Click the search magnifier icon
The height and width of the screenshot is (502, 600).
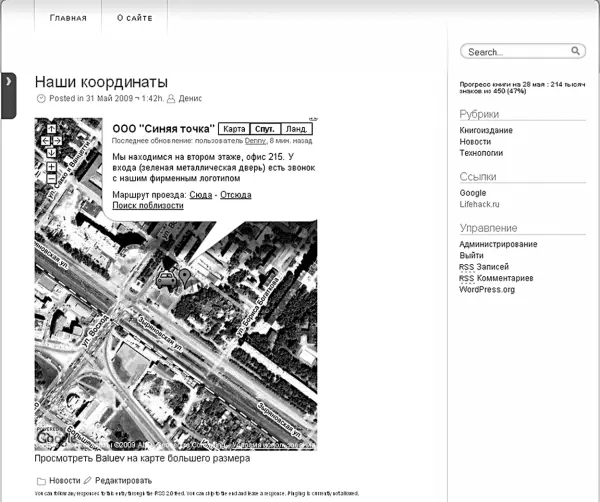click(x=576, y=52)
